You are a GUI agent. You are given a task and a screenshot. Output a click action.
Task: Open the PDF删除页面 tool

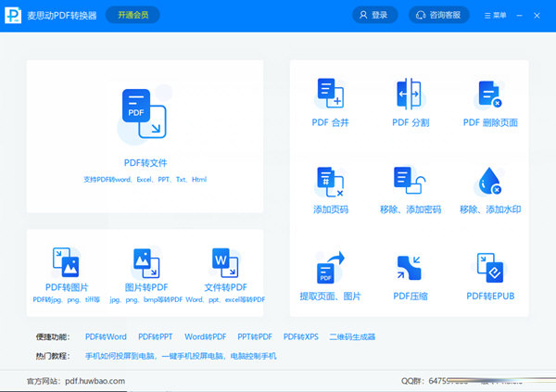coord(489,95)
